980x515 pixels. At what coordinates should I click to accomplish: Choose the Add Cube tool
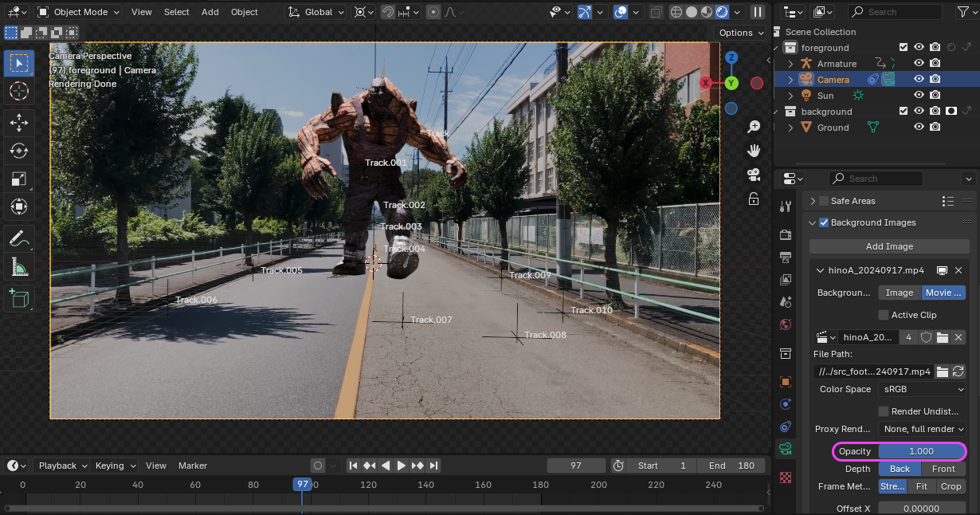[19, 298]
